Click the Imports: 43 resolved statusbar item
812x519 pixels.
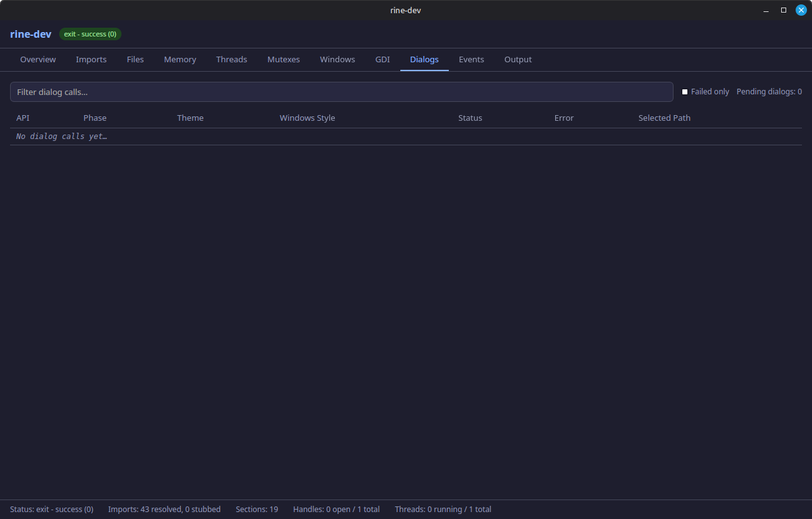click(x=164, y=509)
